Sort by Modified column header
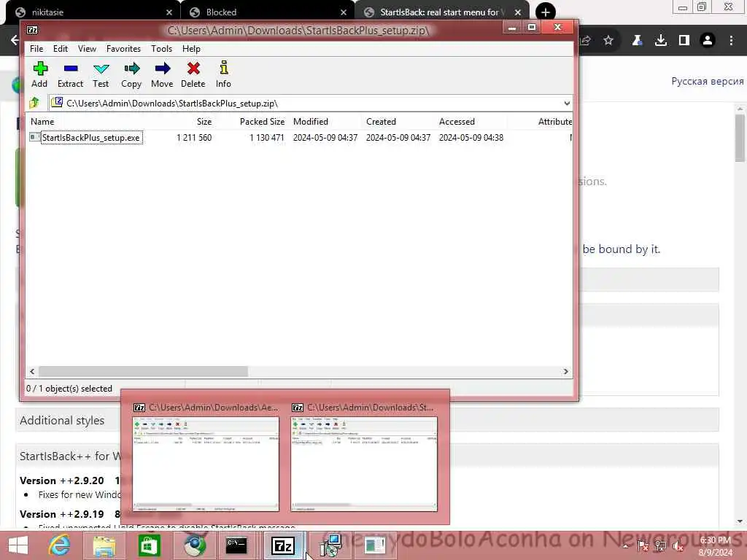The image size is (747, 560). point(311,122)
